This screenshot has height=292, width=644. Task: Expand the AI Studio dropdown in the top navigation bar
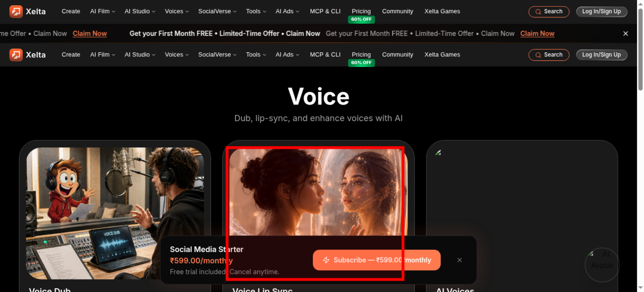coord(140,11)
